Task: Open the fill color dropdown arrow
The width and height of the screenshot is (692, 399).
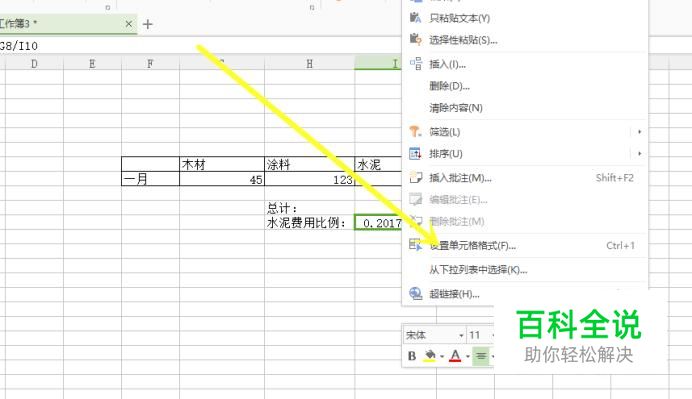Action: pyautogui.click(x=442, y=356)
